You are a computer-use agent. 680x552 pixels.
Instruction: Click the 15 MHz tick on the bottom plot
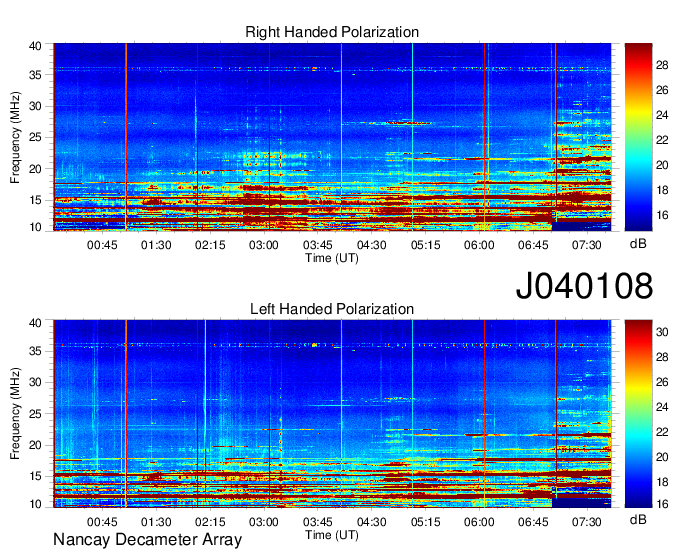coord(35,476)
